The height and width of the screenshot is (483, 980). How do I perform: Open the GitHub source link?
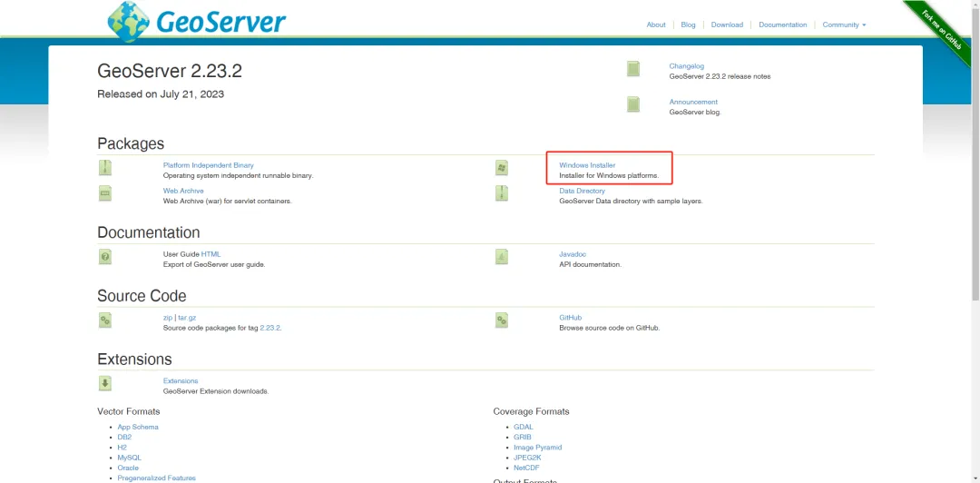pos(570,318)
